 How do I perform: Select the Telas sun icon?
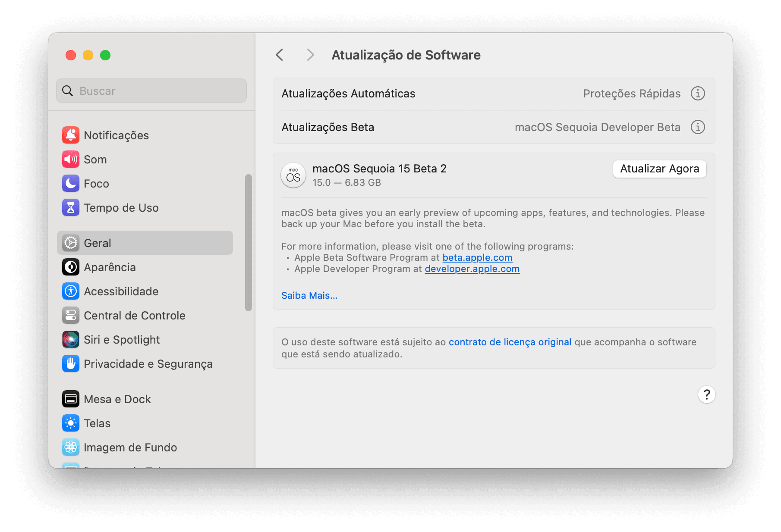71,423
